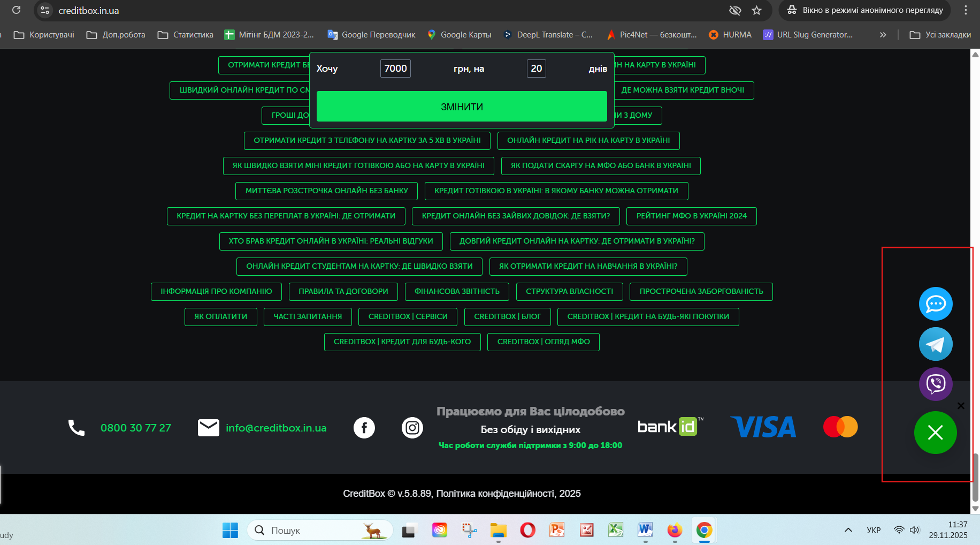Open ХТО БРАВ КРЕДИТ ОНЛАЙН відгуки link
The height and width of the screenshot is (545, 980).
point(331,241)
